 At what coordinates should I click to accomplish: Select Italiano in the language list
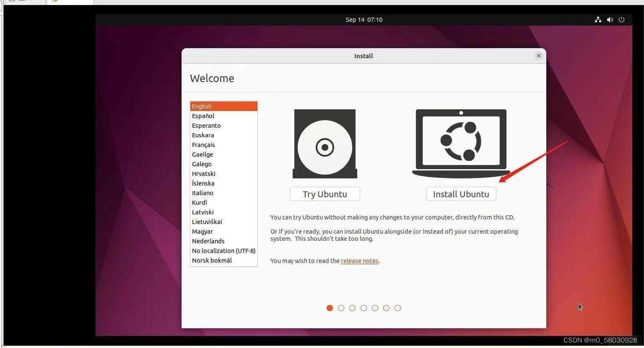coord(224,193)
